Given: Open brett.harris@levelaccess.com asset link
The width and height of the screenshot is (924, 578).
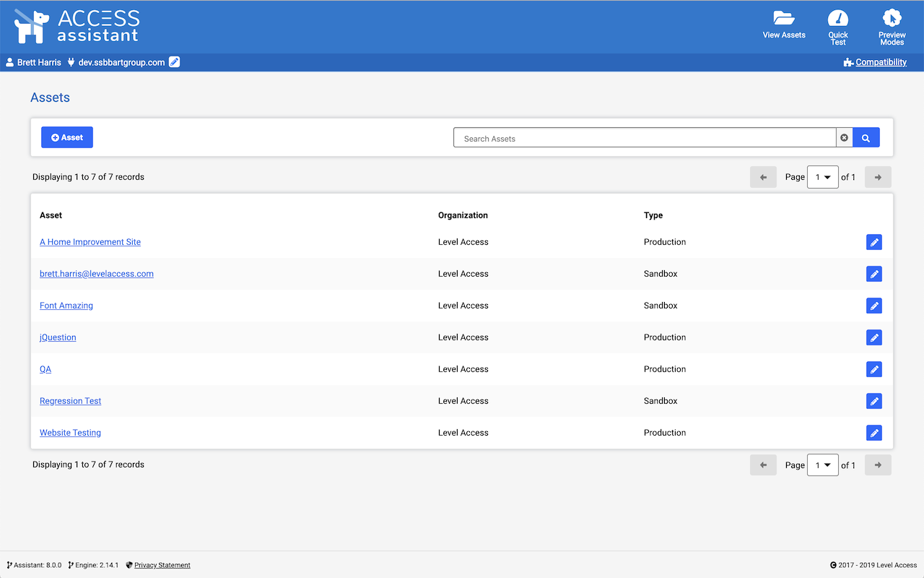Looking at the screenshot, I should (x=97, y=274).
